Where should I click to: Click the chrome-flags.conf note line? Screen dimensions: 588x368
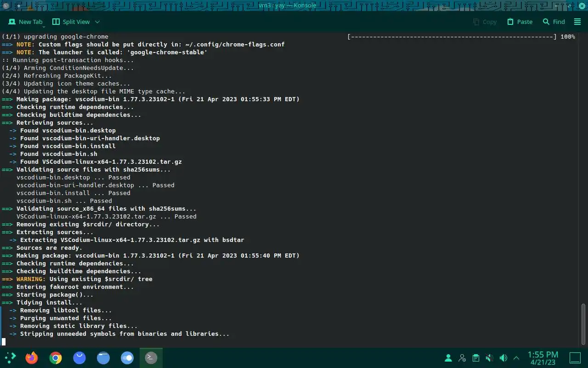click(x=143, y=45)
